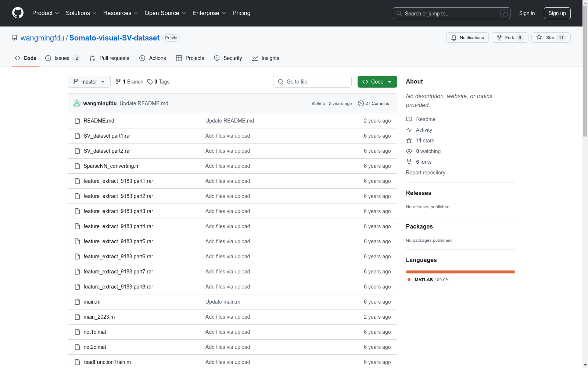This screenshot has height=368, width=588.
Task: Click the Sign up button
Action: click(557, 13)
